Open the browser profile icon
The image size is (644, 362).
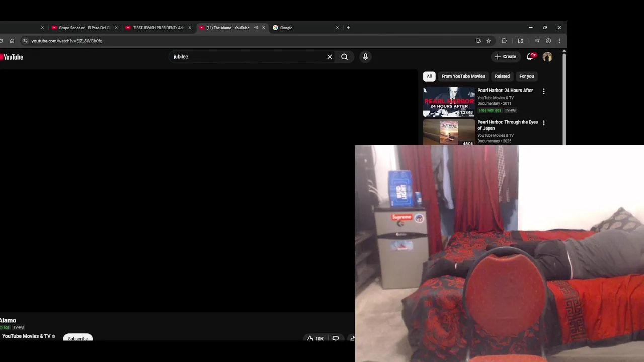[x=548, y=41]
